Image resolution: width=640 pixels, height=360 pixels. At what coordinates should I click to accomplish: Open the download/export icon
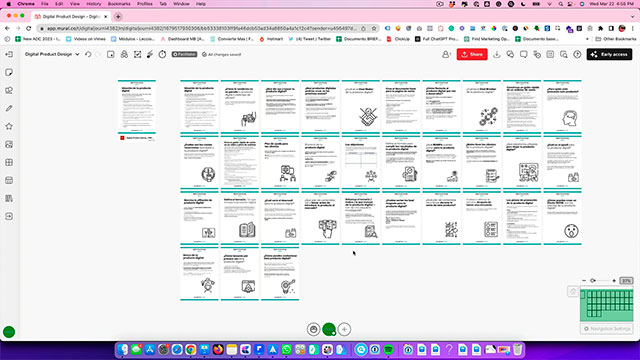pos(497,54)
